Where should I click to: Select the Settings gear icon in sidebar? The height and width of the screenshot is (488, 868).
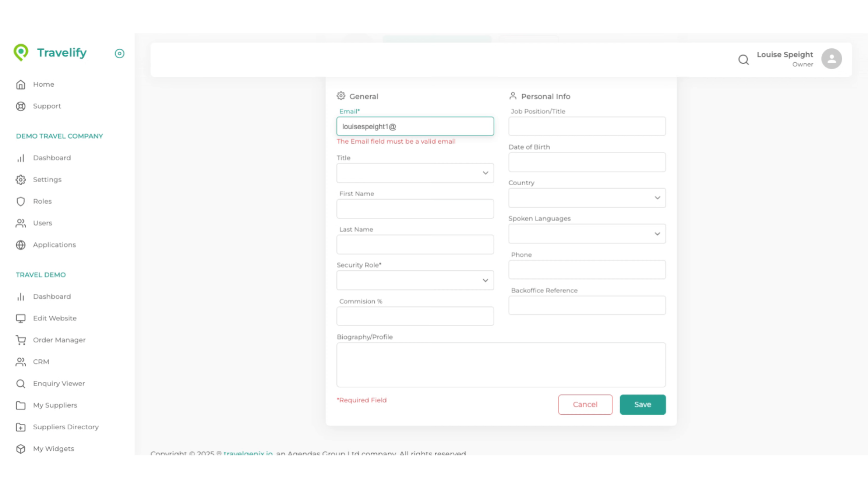21,179
